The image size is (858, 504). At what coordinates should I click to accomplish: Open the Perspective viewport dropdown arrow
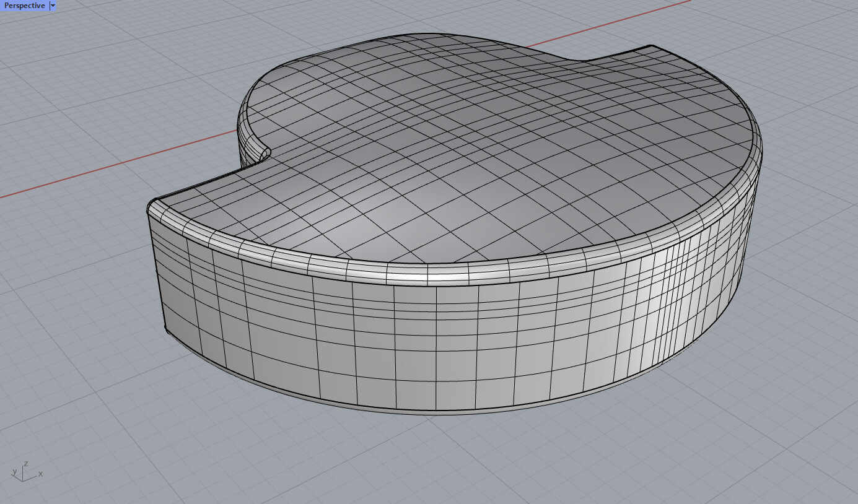(53, 6)
